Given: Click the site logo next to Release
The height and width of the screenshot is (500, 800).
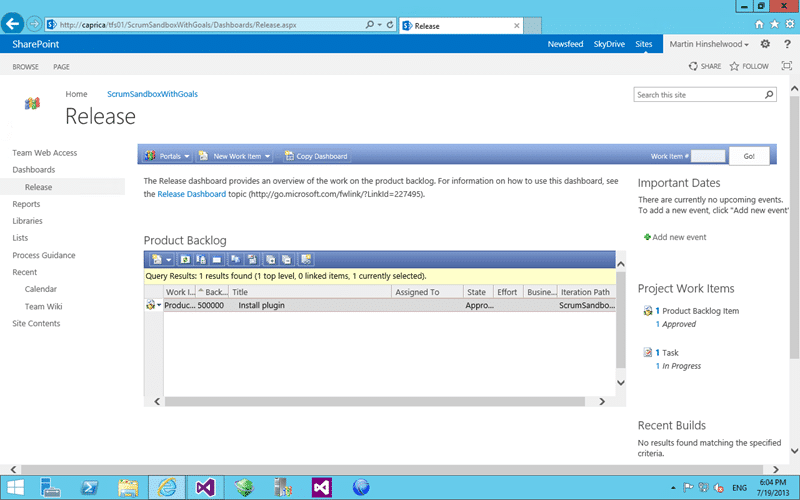Looking at the screenshot, I should click(32, 104).
